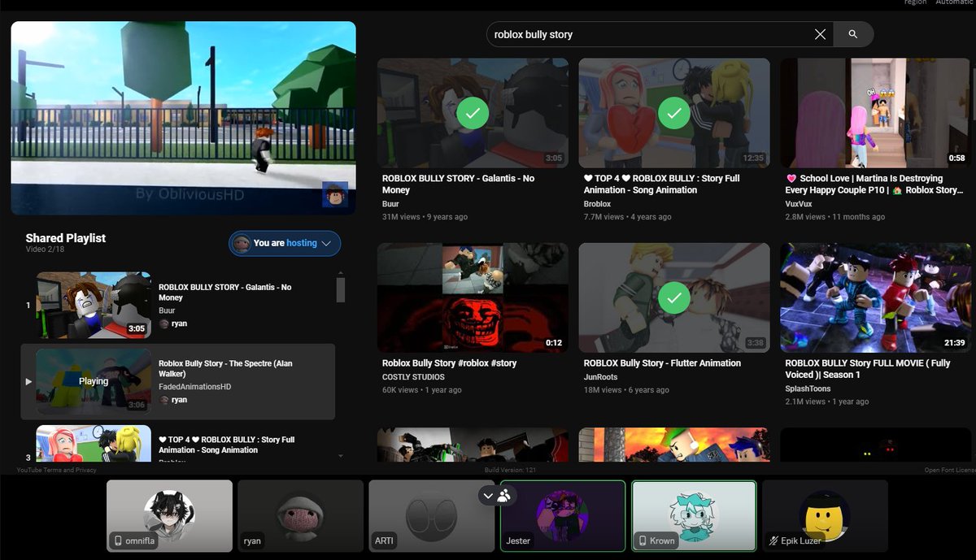
Task: Click the mobile phone icon beside omnifla
Action: tap(118, 540)
